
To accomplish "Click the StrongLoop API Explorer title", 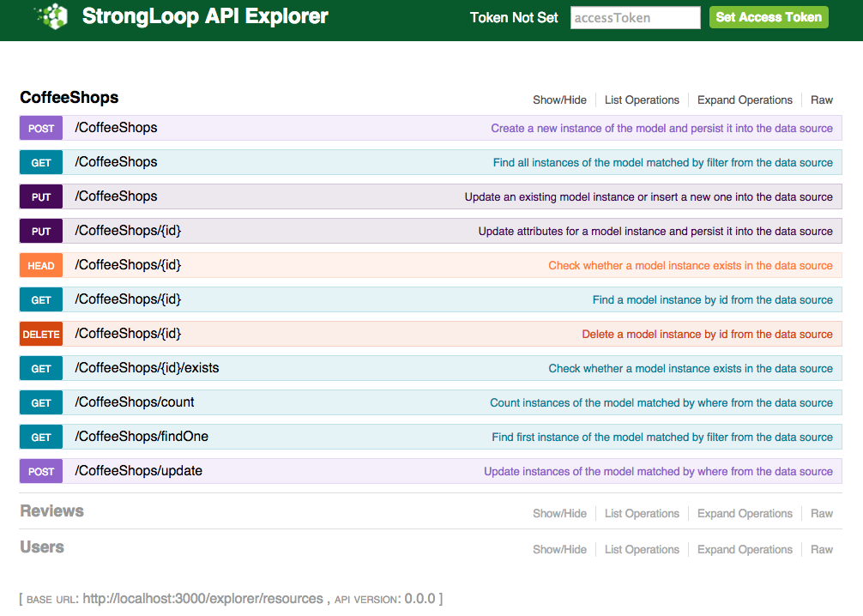I will [205, 16].
